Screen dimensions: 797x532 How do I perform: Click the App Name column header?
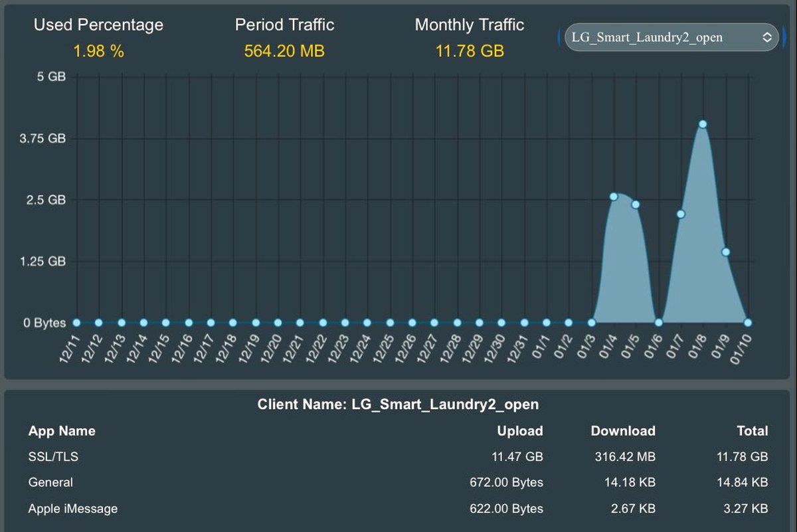[x=62, y=431]
